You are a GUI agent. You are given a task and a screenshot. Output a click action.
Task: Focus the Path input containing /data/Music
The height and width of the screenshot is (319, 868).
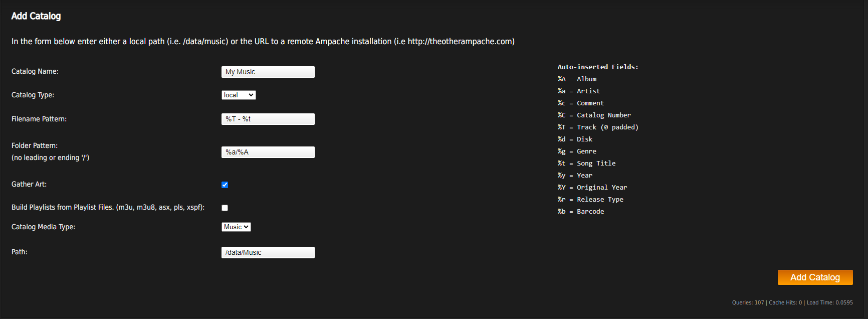point(268,252)
